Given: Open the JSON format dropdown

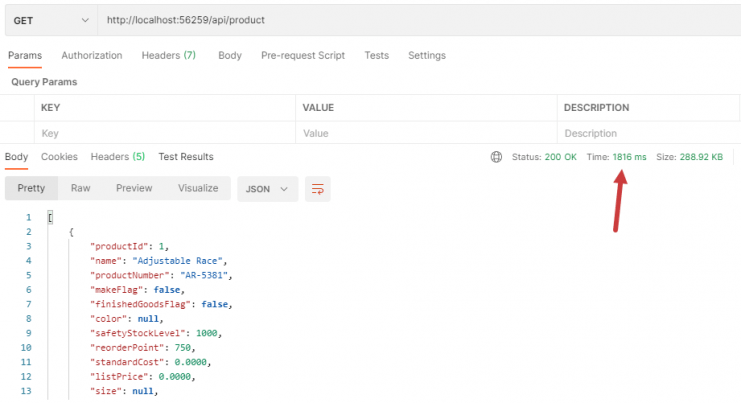Looking at the screenshot, I should click(267, 189).
